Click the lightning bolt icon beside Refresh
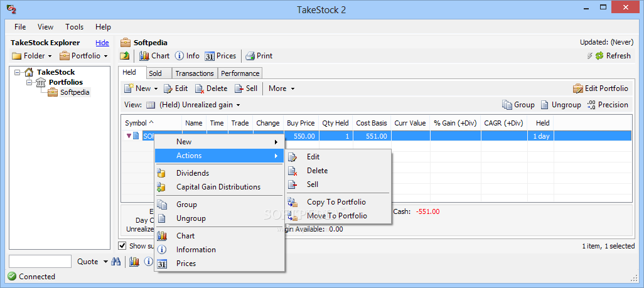Image resolution: width=644 pixels, height=288 pixels. [x=590, y=56]
